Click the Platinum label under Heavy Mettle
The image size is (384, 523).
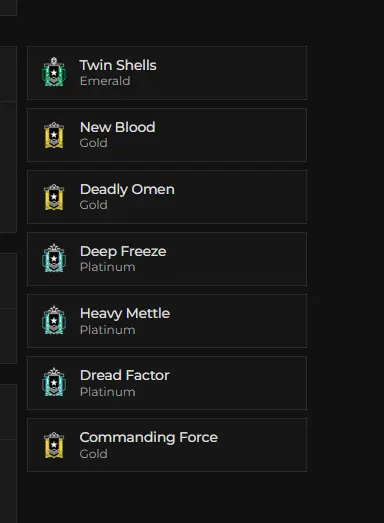coord(107,330)
